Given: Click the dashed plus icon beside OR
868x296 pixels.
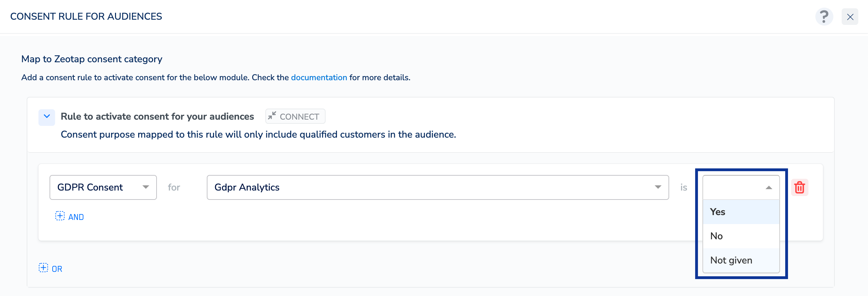Looking at the screenshot, I should point(43,268).
